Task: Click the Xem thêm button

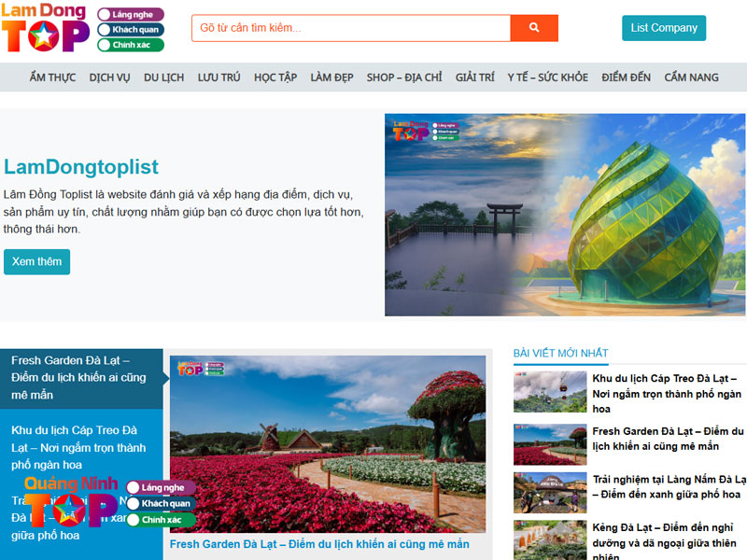Action: [x=36, y=262]
